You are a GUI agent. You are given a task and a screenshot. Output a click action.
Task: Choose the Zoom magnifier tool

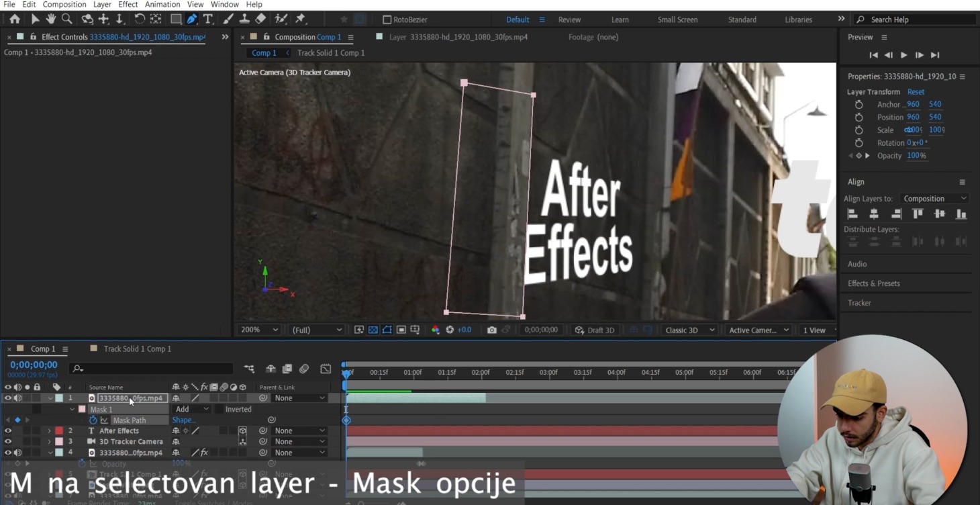point(66,19)
